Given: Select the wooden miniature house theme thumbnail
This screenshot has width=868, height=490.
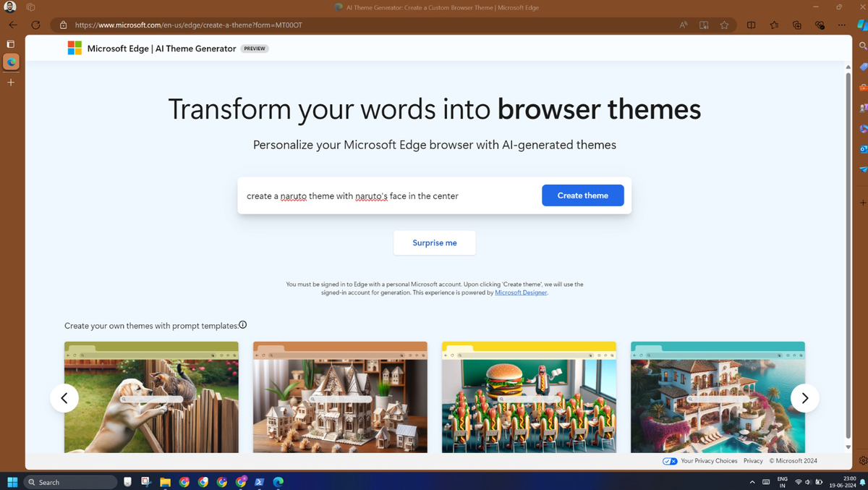Looking at the screenshot, I should coord(340,397).
